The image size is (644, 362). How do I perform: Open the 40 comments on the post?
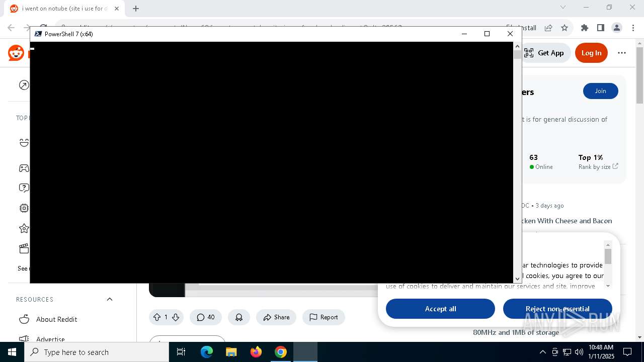pyautogui.click(x=206, y=317)
